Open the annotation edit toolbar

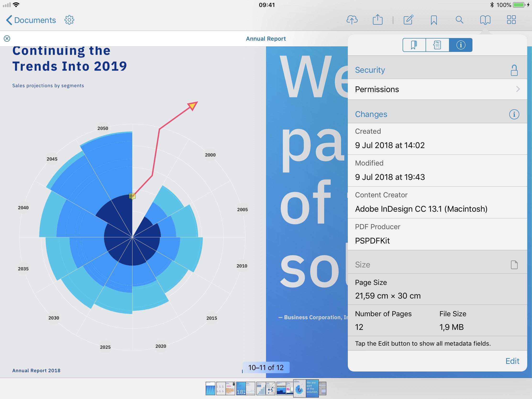pos(408,20)
